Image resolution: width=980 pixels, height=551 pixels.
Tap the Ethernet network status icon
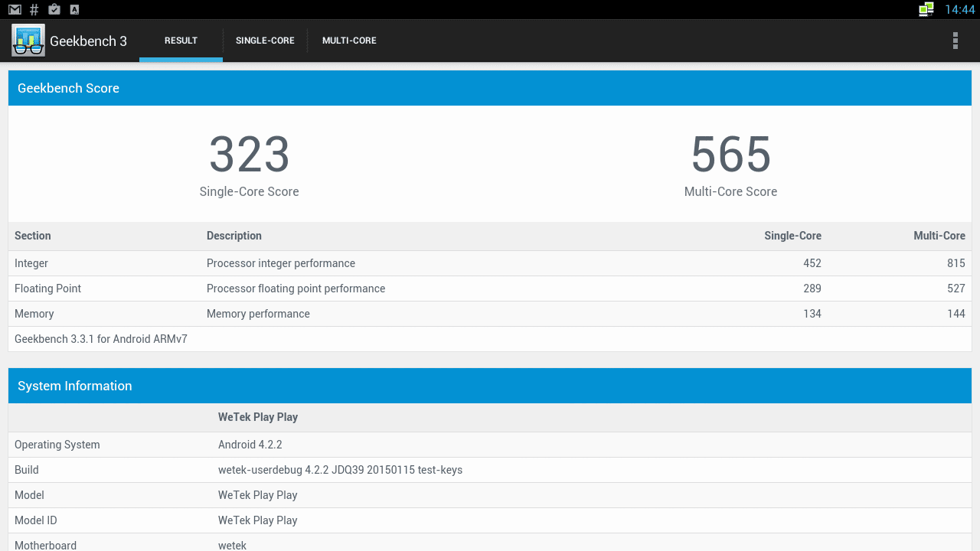(926, 10)
